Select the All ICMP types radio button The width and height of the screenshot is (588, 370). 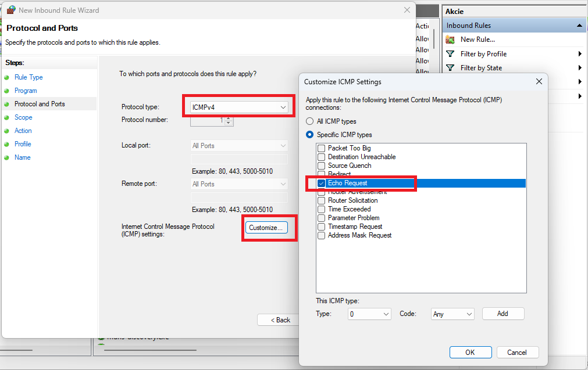tap(310, 121)
